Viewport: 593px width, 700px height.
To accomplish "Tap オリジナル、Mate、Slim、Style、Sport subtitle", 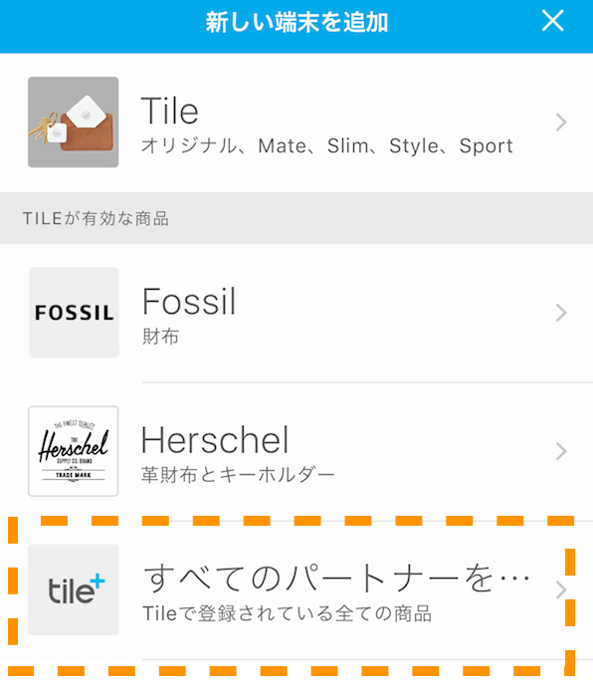I will click(327, 146).
